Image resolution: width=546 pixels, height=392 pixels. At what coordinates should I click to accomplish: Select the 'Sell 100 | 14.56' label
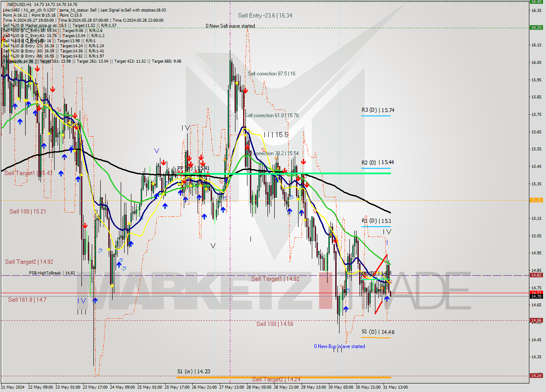(x=275, y=324)
